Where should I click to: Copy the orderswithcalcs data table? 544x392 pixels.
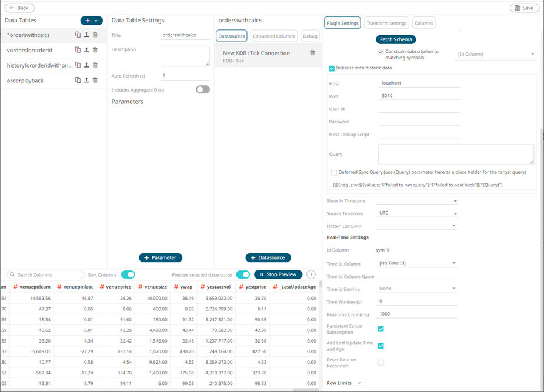tap(78, 35)
